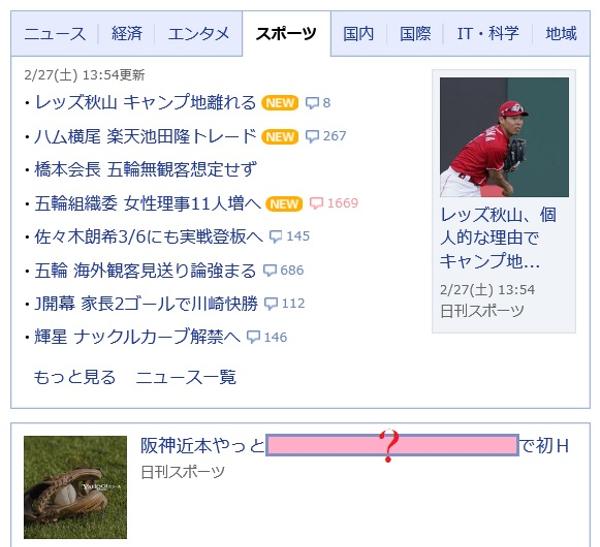
Task: Switch to the ニュース tab
Action: click(55, 34)
